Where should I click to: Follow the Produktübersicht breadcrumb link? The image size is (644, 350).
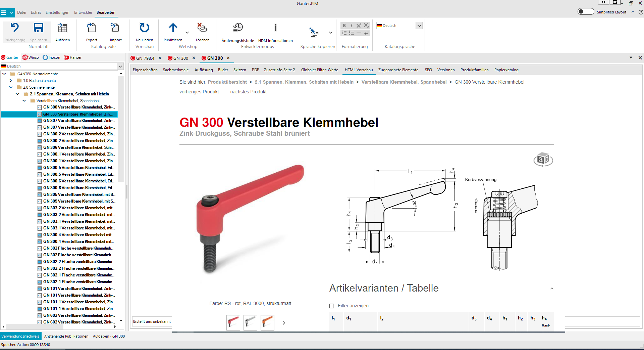[227, 82]
